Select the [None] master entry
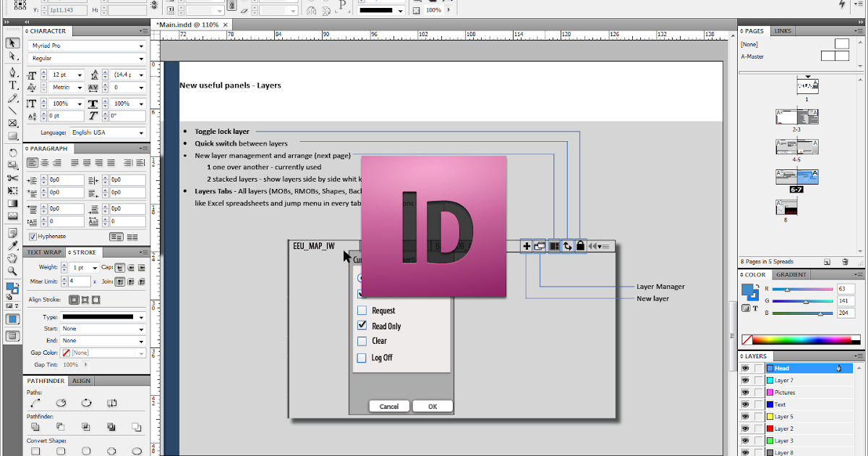Viewport: 868px width, 456px height. [749, 44]
